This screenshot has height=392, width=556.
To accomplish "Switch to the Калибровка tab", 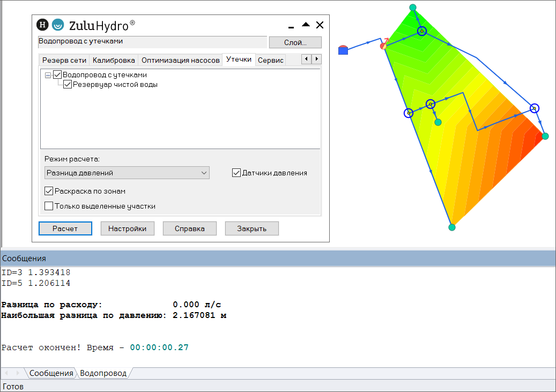I will coord(114,60).
